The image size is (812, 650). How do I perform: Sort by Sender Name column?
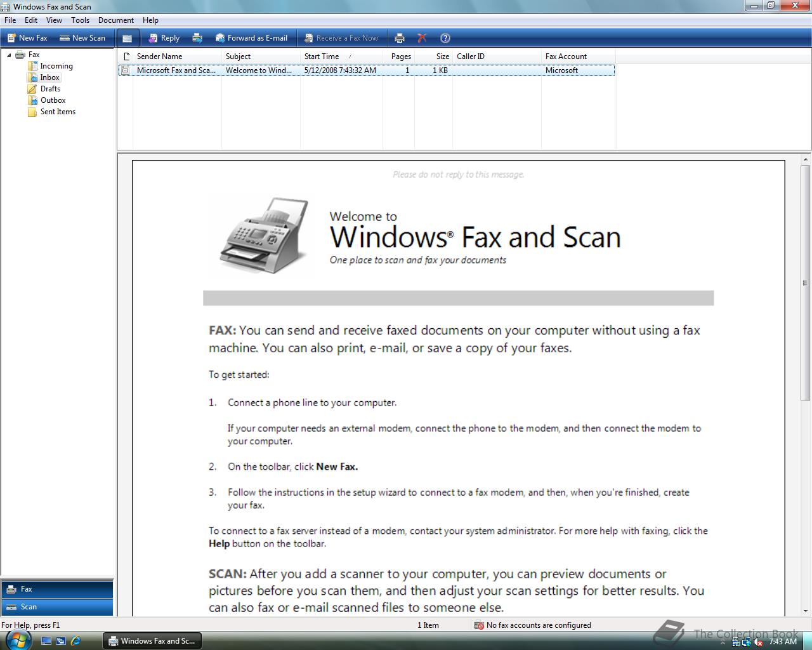click(177, 56)
